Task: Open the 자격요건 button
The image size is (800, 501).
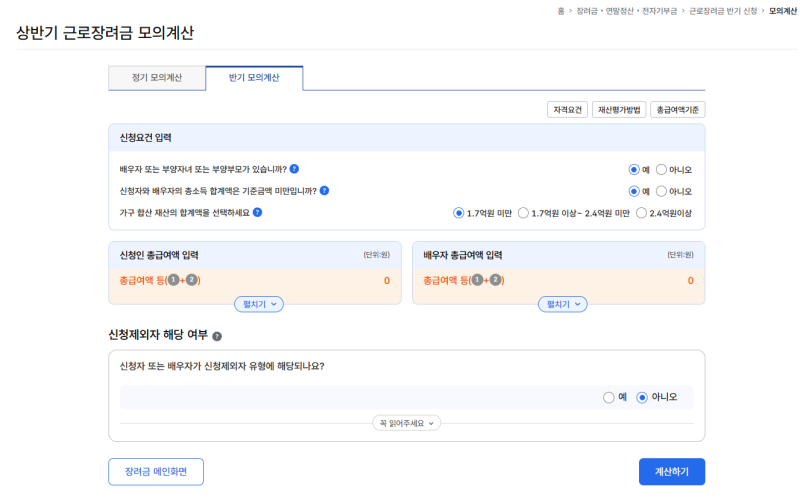Action: click(x=567, y=110)
